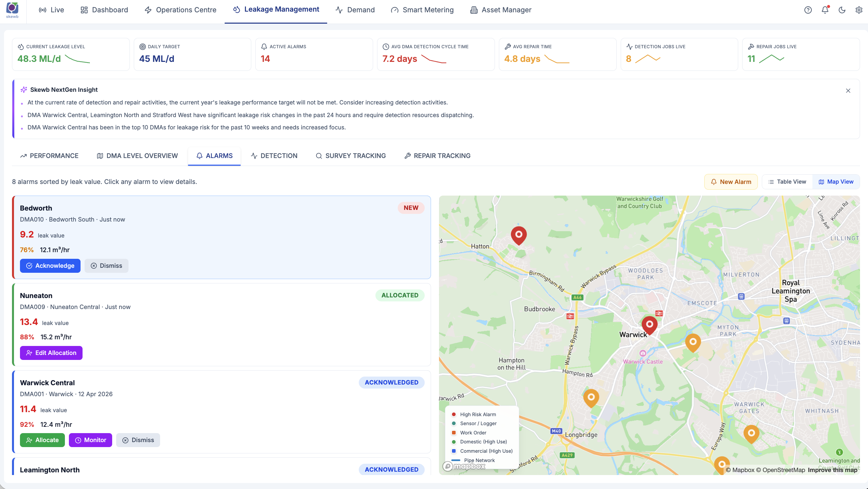Click the red map pin at Warwick
Viewport: 868px width, 489px height.
(649, 325)
